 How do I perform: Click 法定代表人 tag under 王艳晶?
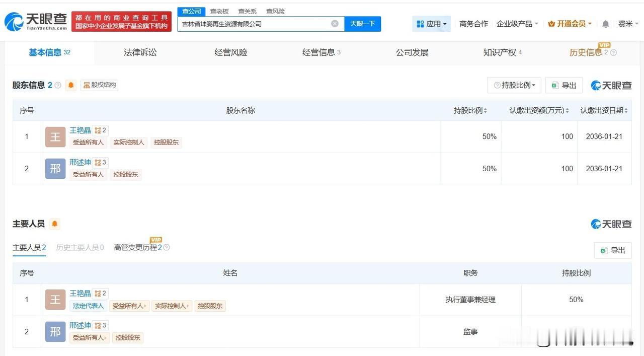point(88,306)
